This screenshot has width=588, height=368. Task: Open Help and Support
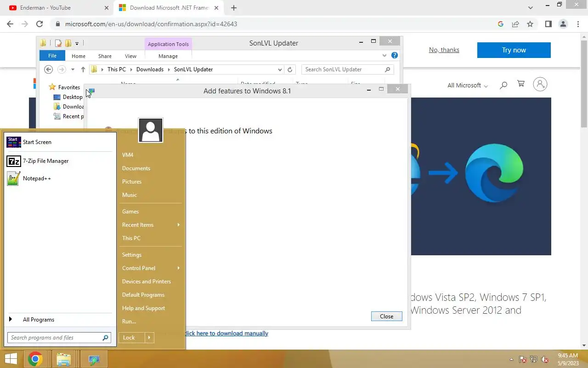pos(143,308)
